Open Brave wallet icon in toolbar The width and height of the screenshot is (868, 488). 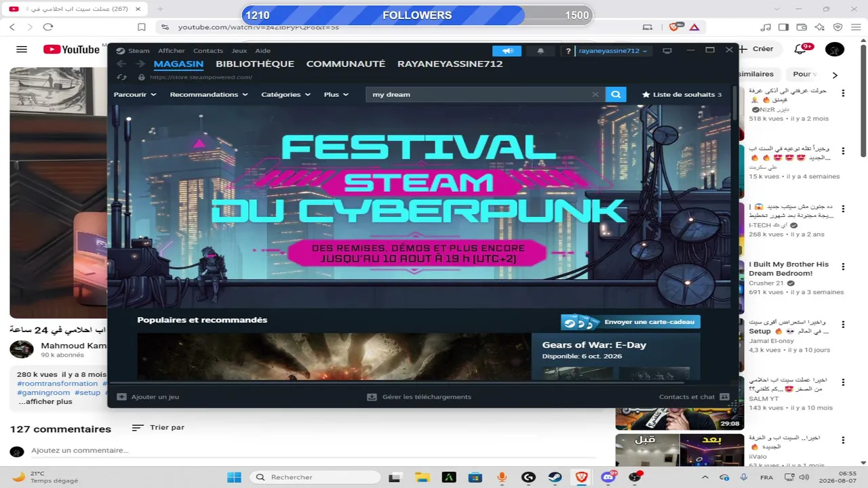tap(802, 27)
